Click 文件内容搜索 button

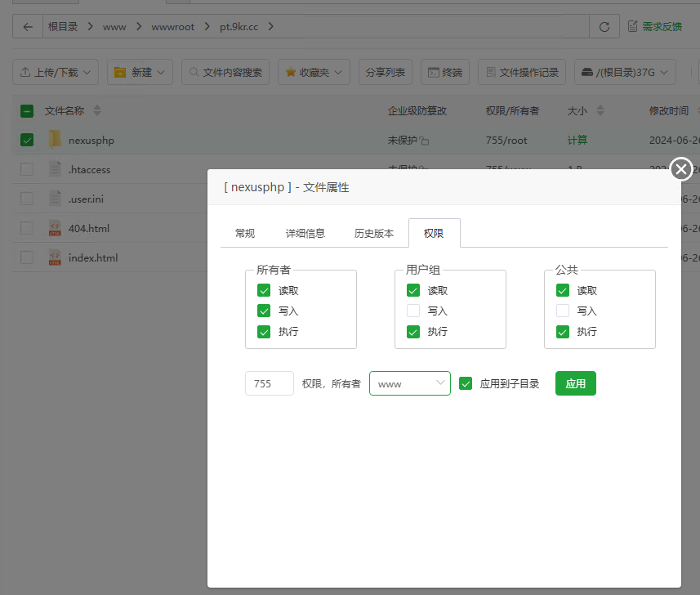[225, 72]
